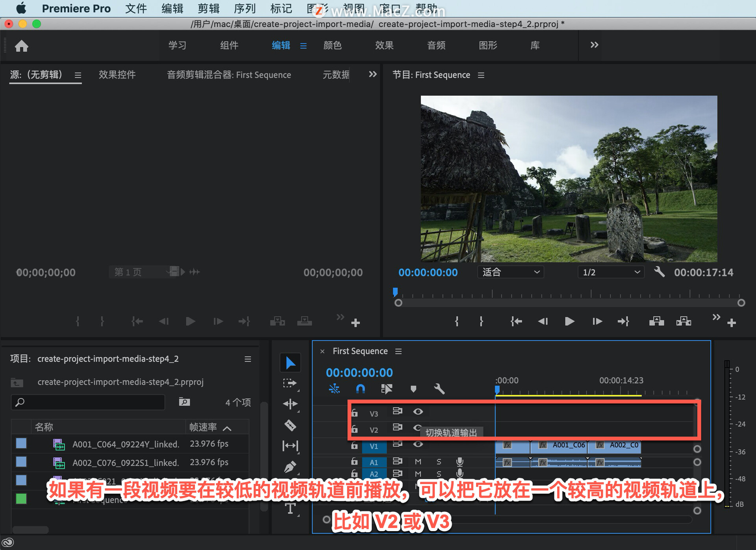Expand the workspace overflow chevrons
The height and width of the screenshot is (550, 756).
(594, 45)
